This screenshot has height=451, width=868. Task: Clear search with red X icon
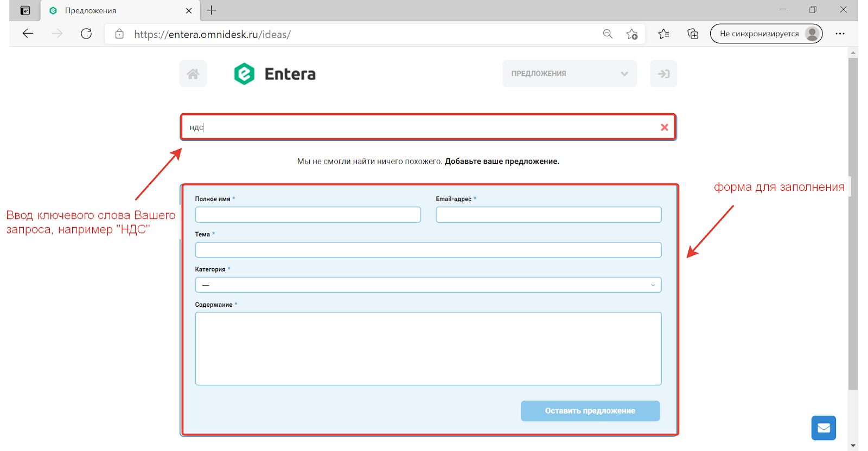664,127
